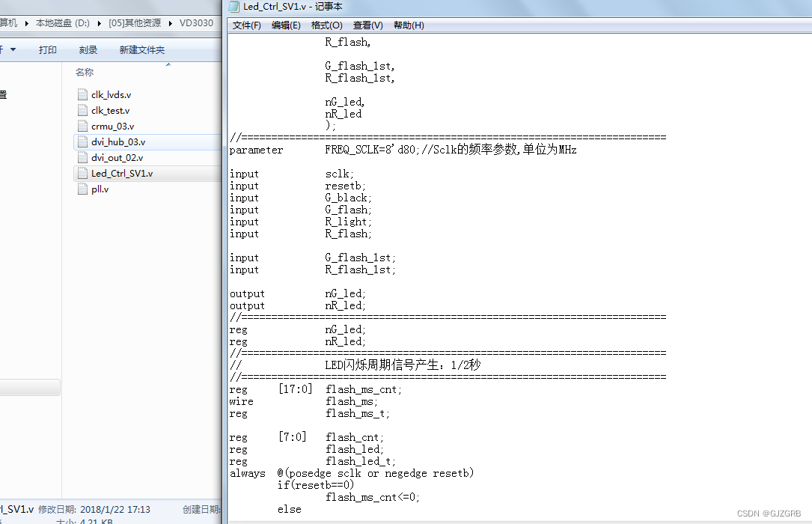The width and height of the screenshot is (812, 524).
Task: Click the clk_test.v document icon
Action: [82, 110]
